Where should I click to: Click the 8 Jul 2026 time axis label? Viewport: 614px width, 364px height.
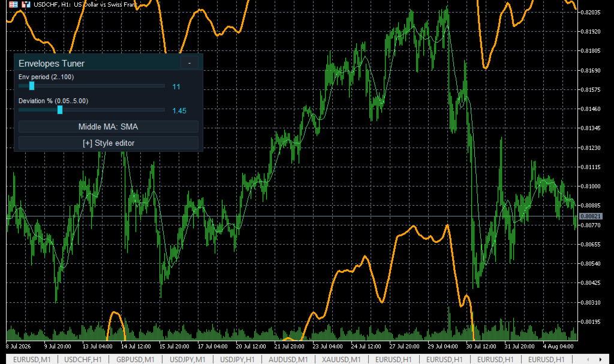pyautogui.click(x=19, y=347)
